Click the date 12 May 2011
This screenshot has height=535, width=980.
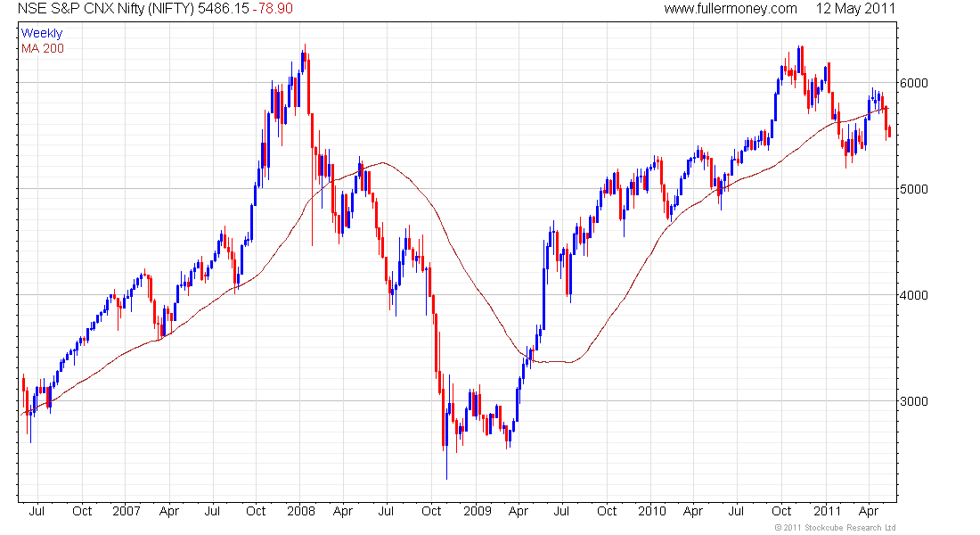855,9
